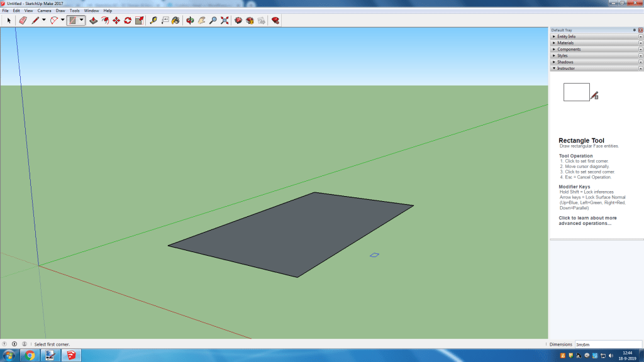This screenshot has width=644, height=362.
Task: Open the dropdown arrow beside the Pencil tool
Action: coord(43,20)
